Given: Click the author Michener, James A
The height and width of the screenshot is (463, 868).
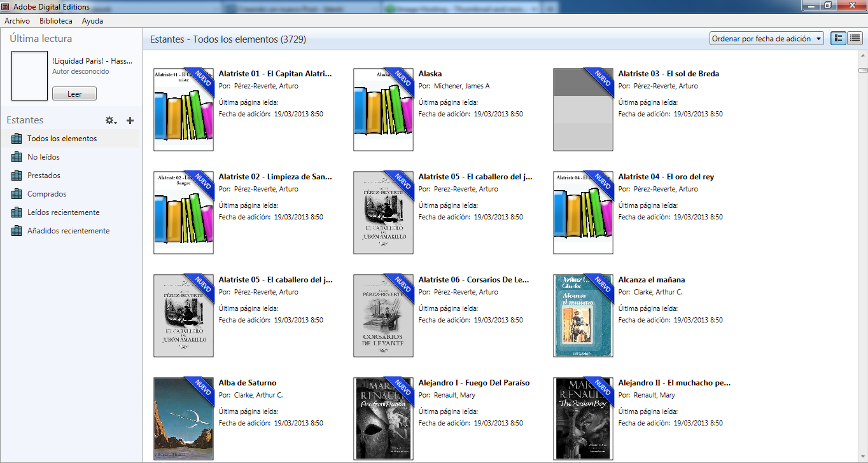Looking at the screenshot, I should point(462,86).
